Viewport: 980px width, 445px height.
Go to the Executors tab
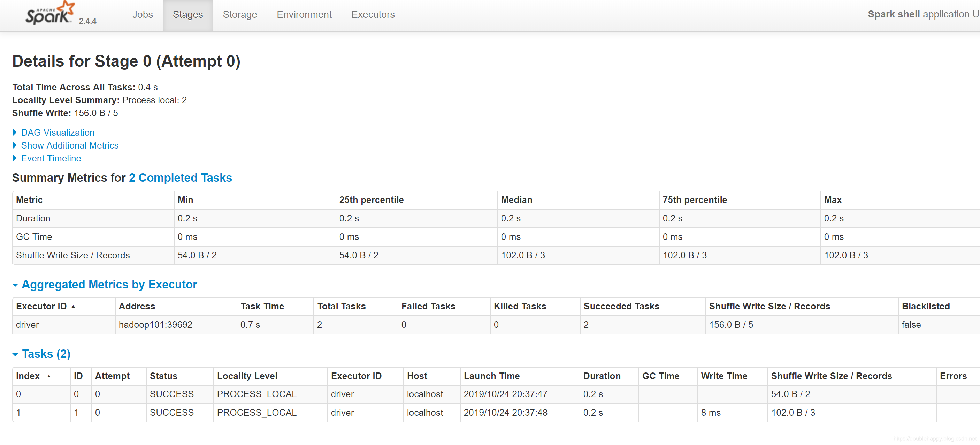(x=373, y=14)
